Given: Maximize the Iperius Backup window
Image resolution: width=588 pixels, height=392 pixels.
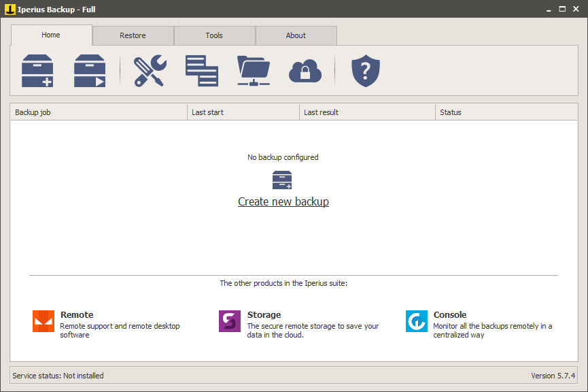Looking at the screenshot, I should [x=562, y=9].
